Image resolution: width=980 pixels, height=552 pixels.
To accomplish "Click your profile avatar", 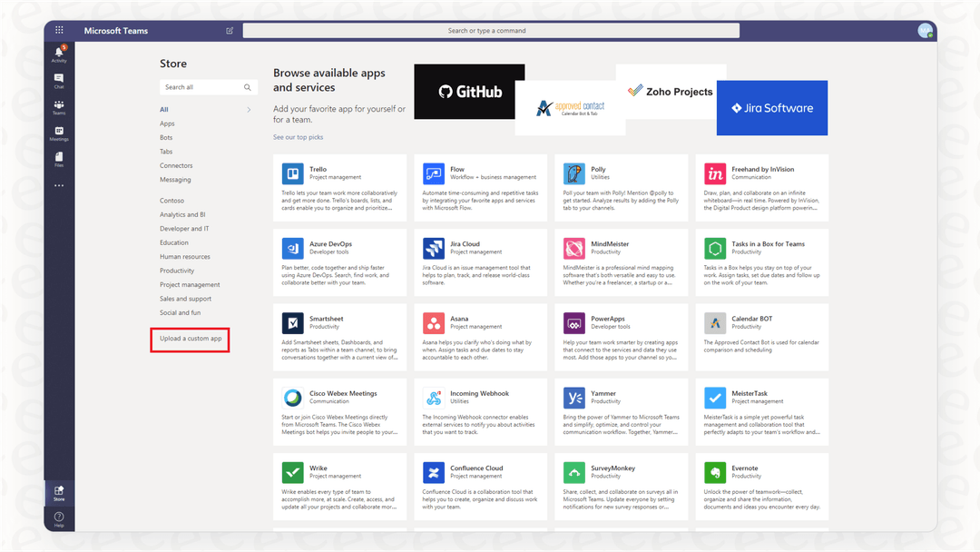I will tap(926, 30).
